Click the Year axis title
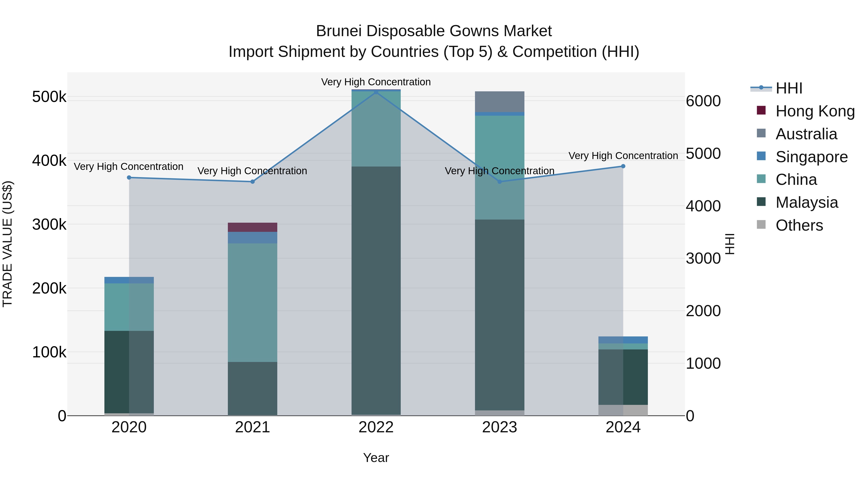This screenshot has height=488, width=868. (x=376, y=458)
